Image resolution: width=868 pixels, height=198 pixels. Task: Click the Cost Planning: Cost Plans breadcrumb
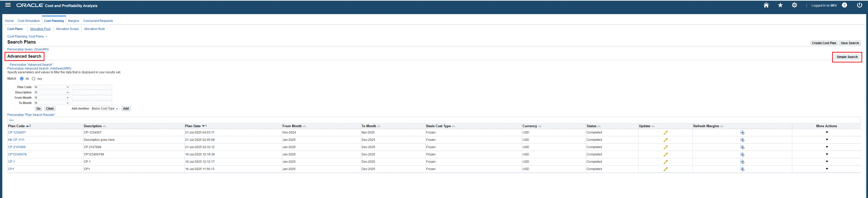click(25, 37)
